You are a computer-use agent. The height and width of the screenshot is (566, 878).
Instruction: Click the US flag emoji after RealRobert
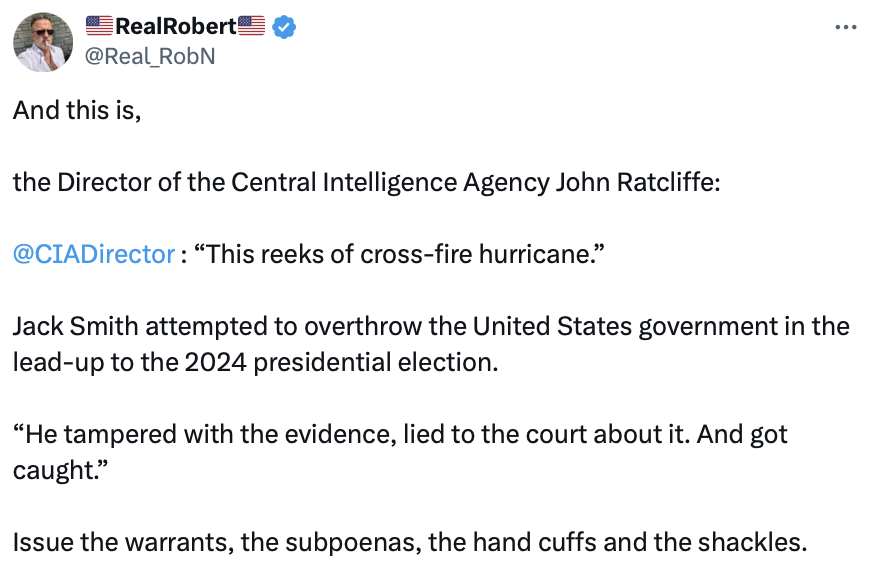click(252, 27)
